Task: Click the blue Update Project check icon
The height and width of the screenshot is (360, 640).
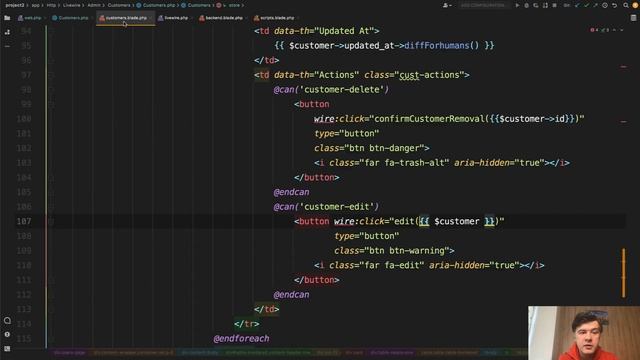Action: coord(577,5)
